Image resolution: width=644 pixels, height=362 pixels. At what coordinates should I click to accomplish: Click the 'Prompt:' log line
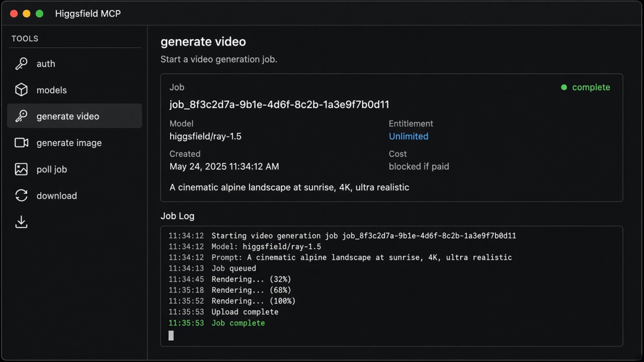pyautogui.click(x=340, y=257)
